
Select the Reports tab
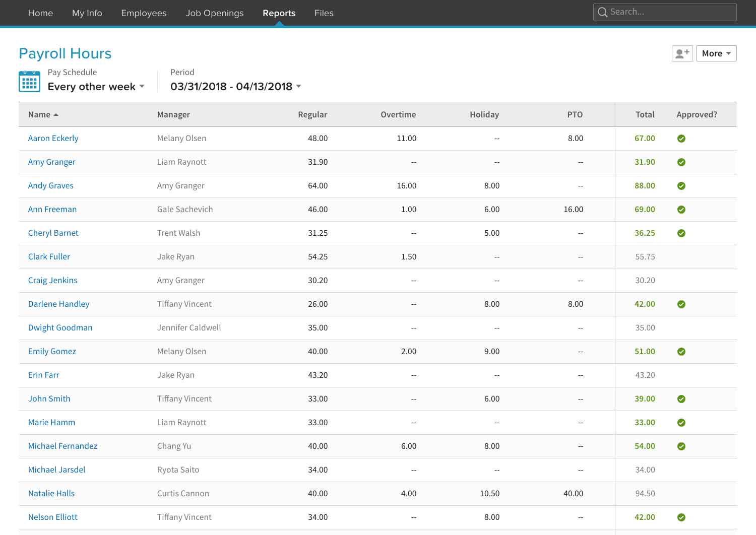[279, 13]
